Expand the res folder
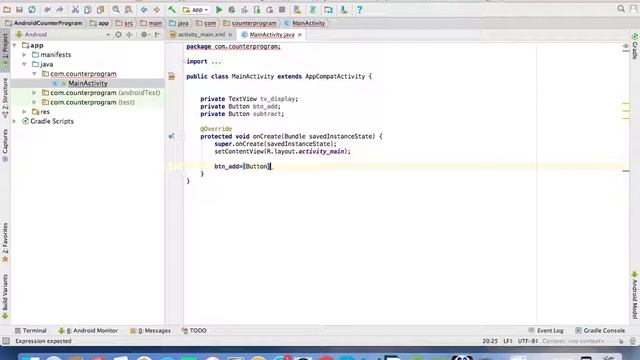640x360 pixels. [24, 111]
